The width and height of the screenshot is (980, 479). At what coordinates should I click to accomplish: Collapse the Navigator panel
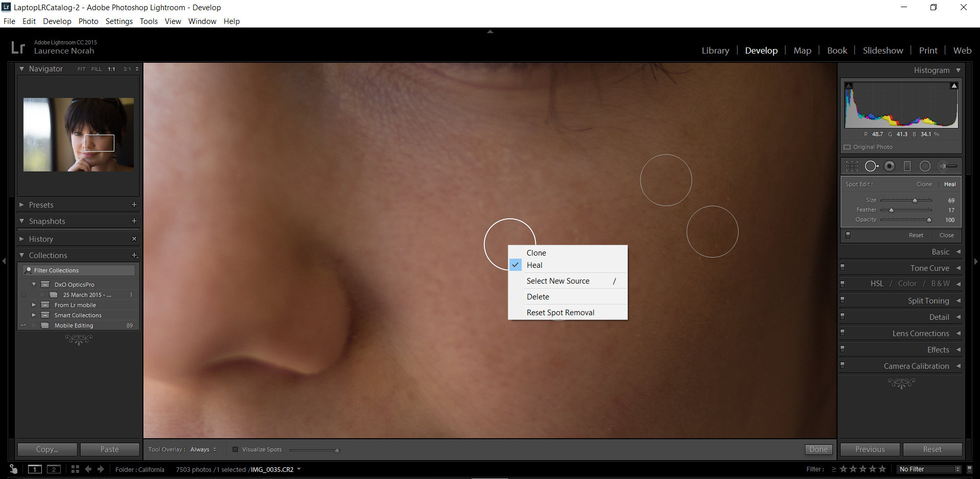point(21,69)
